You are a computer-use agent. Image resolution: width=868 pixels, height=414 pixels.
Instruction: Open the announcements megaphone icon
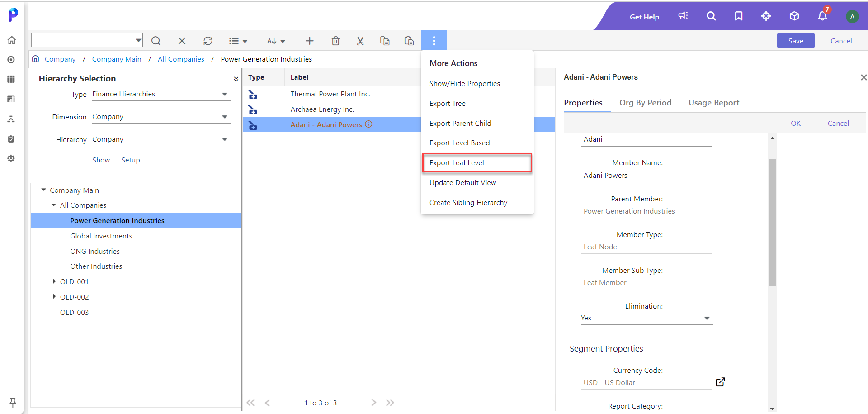683,16
